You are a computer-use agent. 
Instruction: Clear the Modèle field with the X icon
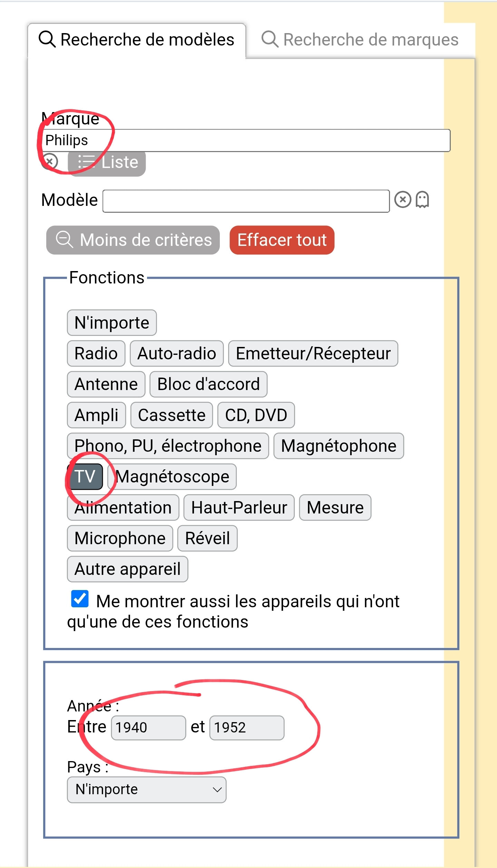pyautogui.click(x=403, y=199)
